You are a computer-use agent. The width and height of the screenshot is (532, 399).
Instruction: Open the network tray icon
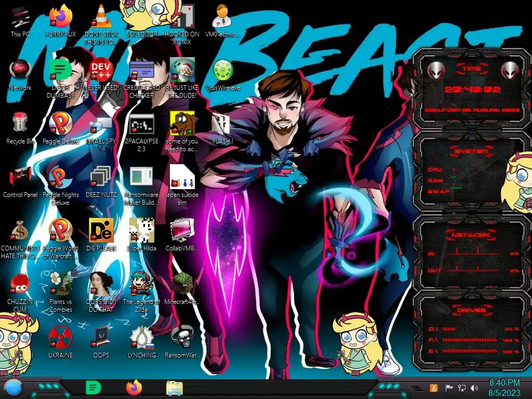pos(462,388)
